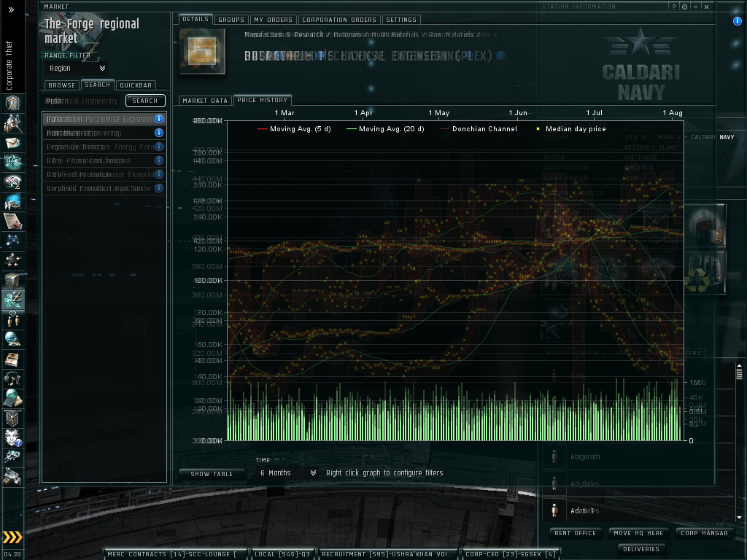Open the Character Sheet Neocom icon
Image resolution: width=747 pixels, height=560 pixels.
(12, 102)
